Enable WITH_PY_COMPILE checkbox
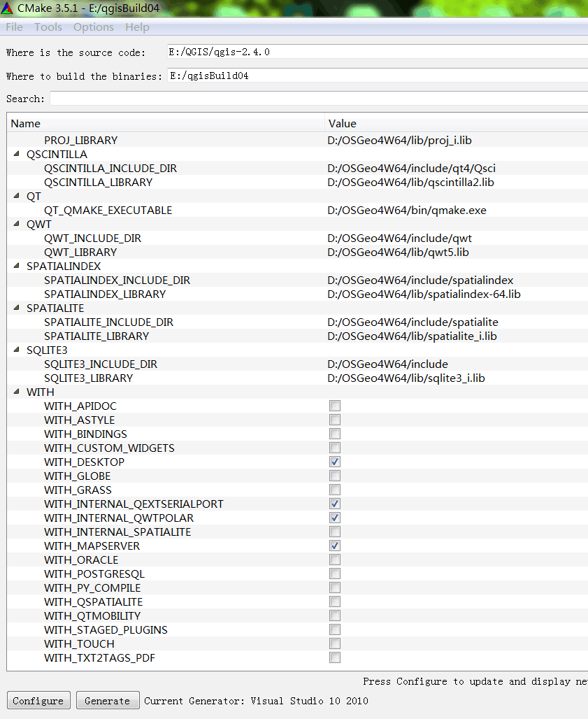Screen dimensions: 588x719 [335, 588]
